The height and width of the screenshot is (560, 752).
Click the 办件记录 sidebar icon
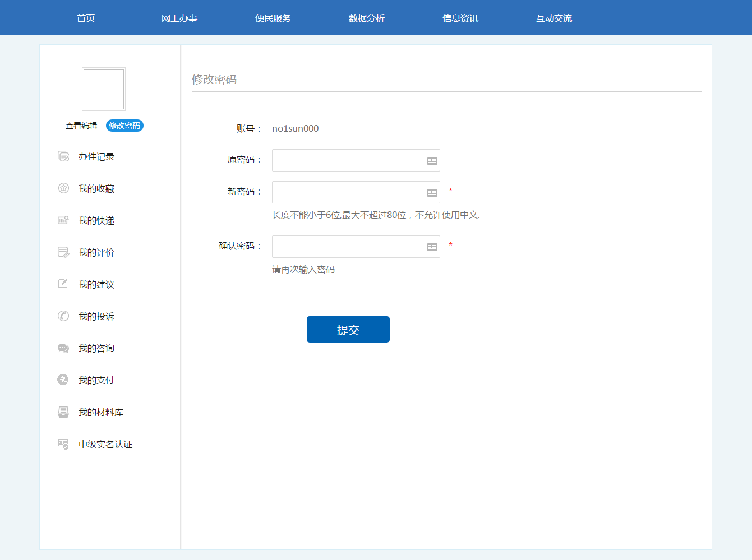pos(63,156)
